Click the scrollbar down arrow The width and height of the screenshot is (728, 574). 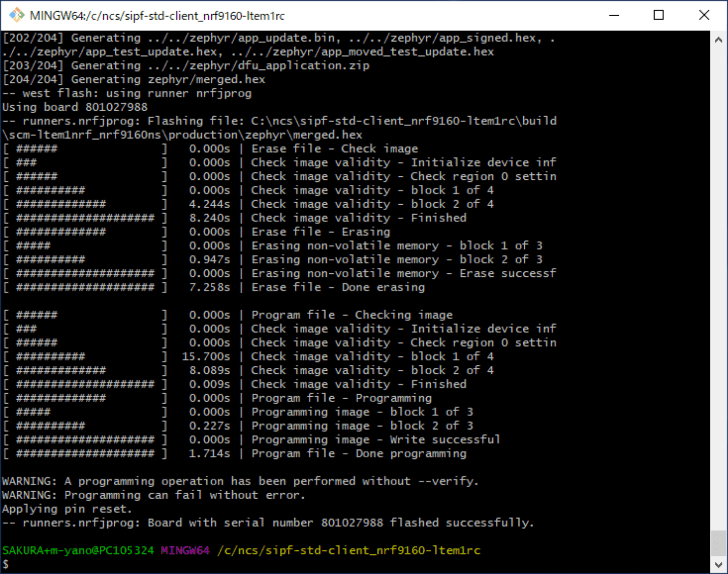pyautogui.click(x=718, y=564)
